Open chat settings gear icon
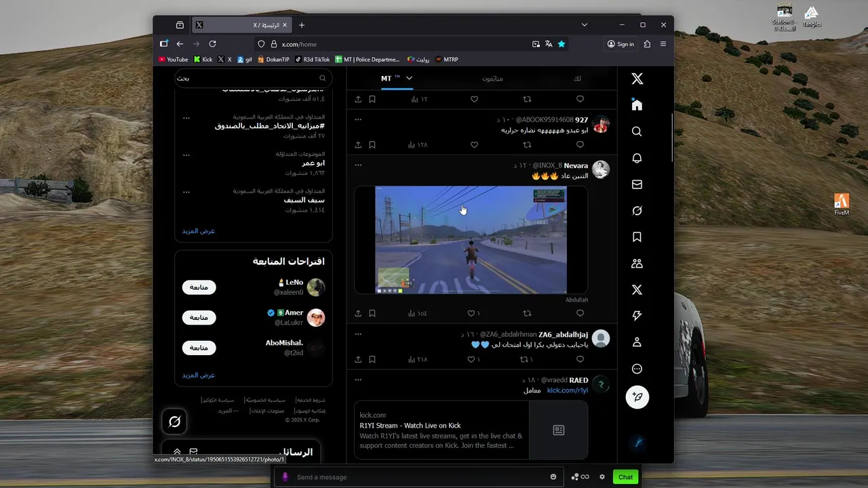Viewport: 868px width, 488px height. point(602,477)
